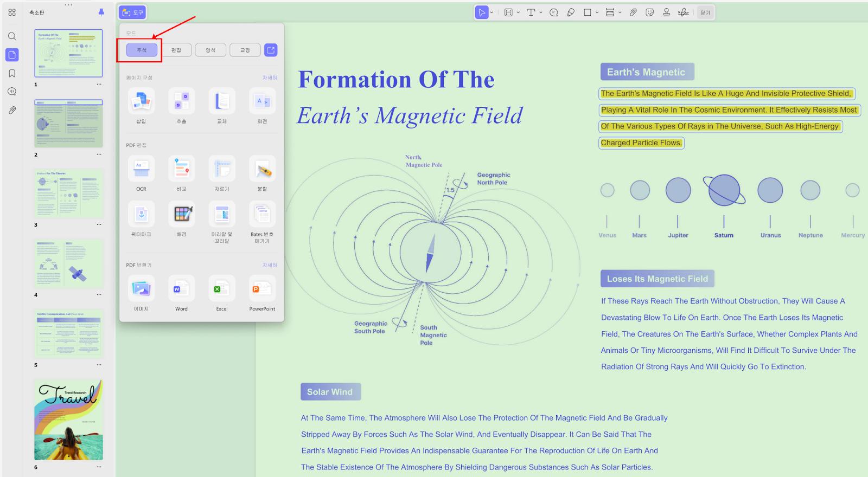Image resolution: width=868 pixels, height=477 pixels.
Task: Switch to 편집 edit mode
Action: click(176, 50)
